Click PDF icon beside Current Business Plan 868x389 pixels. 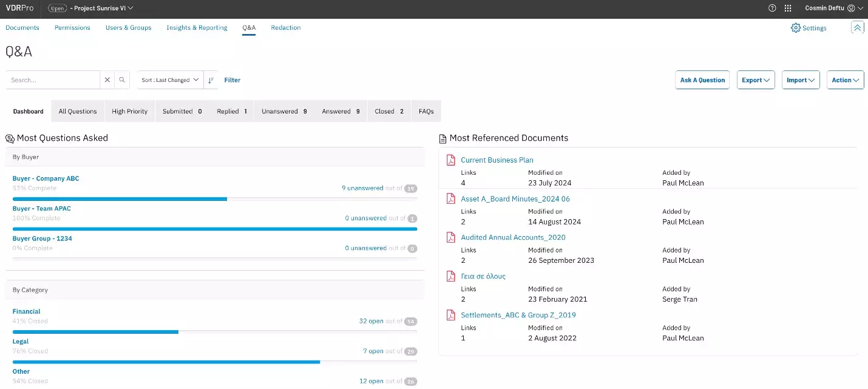pos(450,160)
